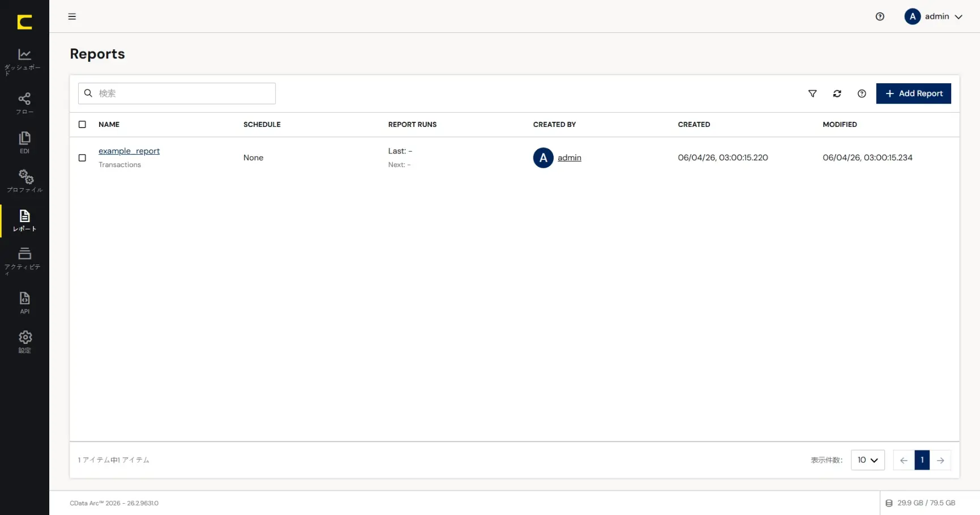Open the items per page dropdown
The height and width of the screenshot is (515, 980).
(x=867, y=460)
